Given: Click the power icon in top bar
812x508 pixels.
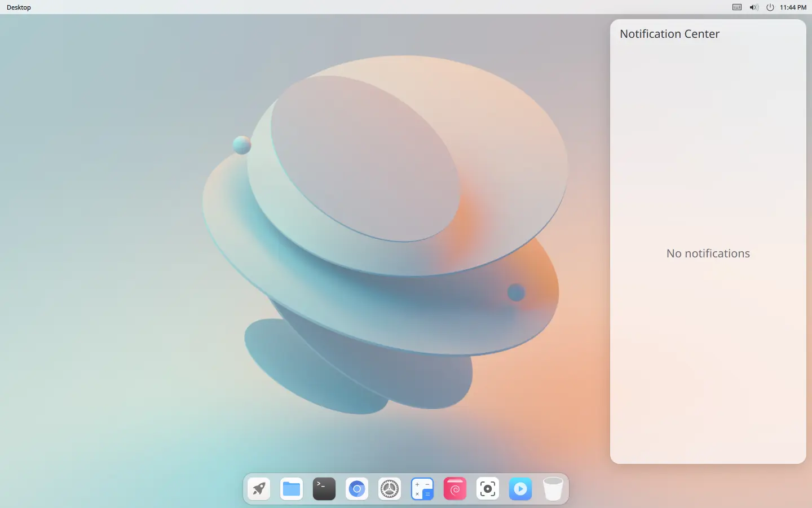Looking at the screenshot, I should (770, 7).
